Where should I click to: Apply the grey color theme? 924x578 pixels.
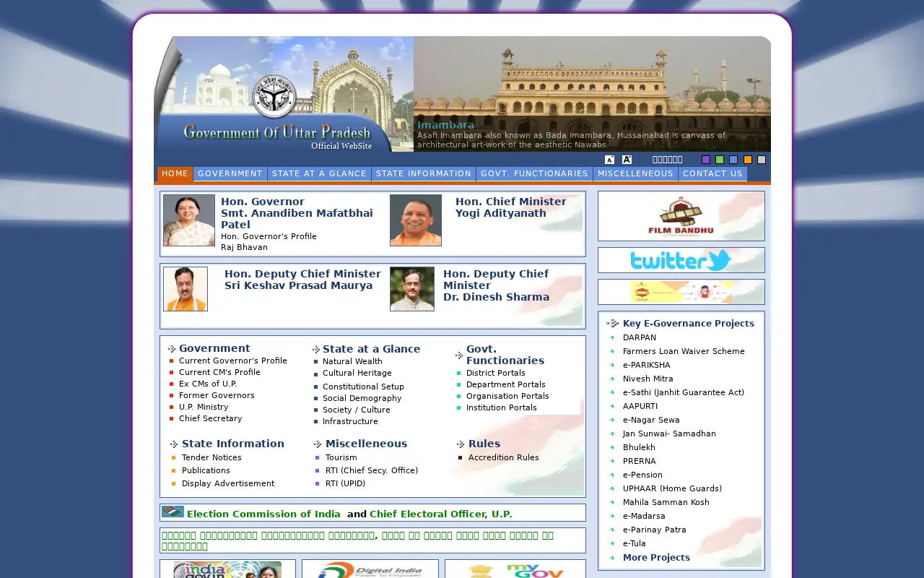[762, 160]
